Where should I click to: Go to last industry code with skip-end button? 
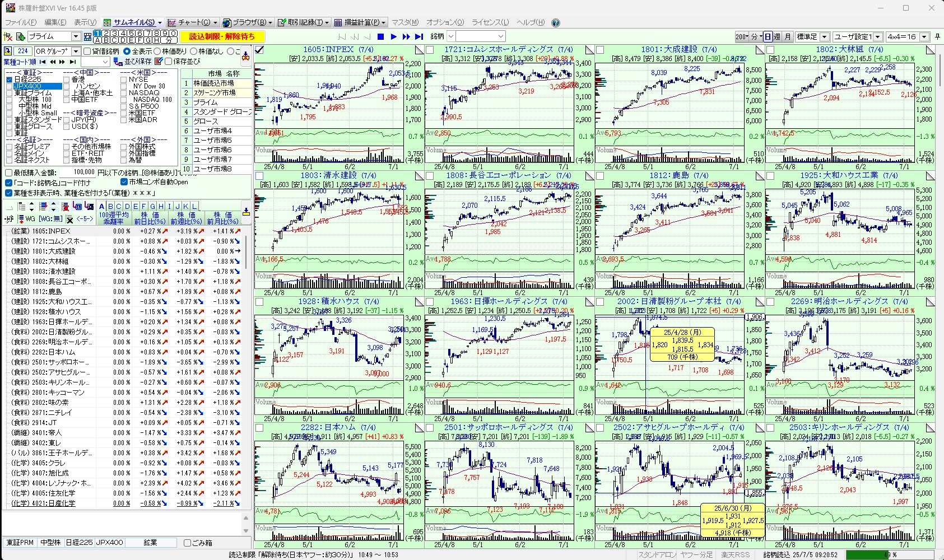(x=73, y=62)
